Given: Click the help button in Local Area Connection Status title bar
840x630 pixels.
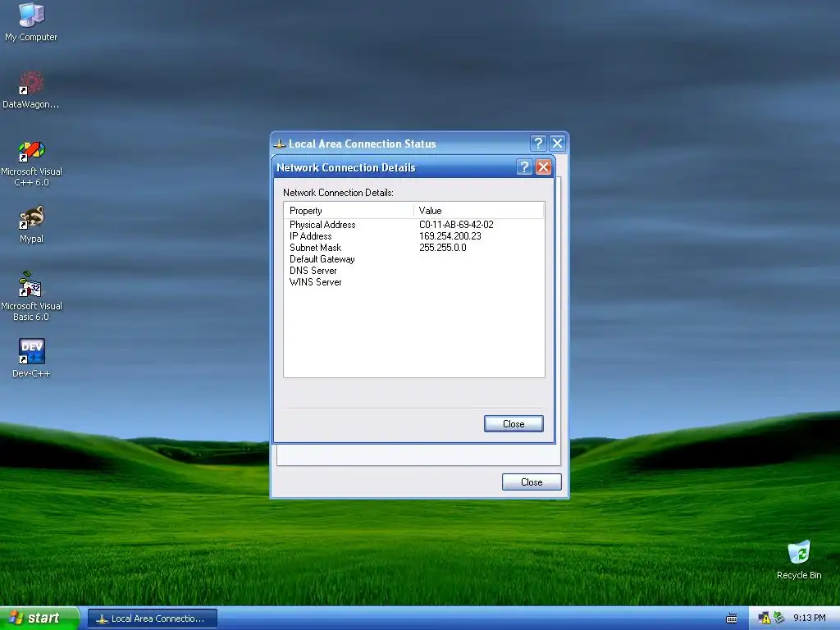Looking at the screenshot, I should pyautogui.click(x=538, y=143).
